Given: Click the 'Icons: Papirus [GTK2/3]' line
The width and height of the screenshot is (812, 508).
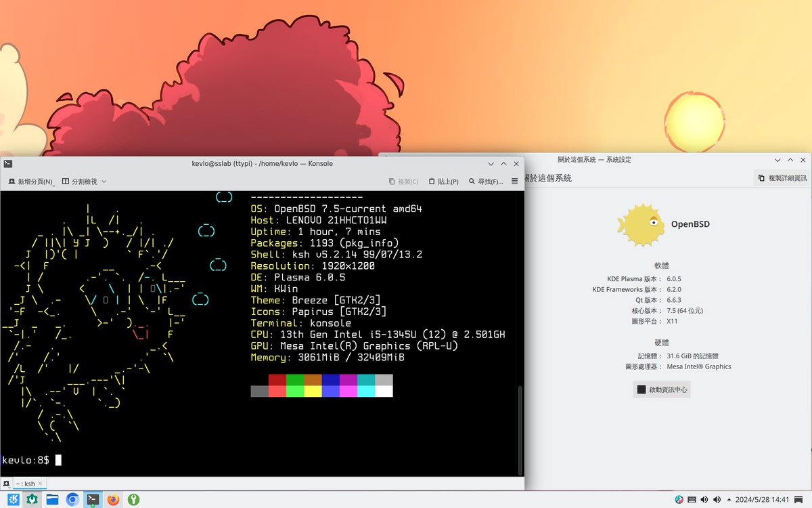Looking at the screenshot, I should pos(319,312).
